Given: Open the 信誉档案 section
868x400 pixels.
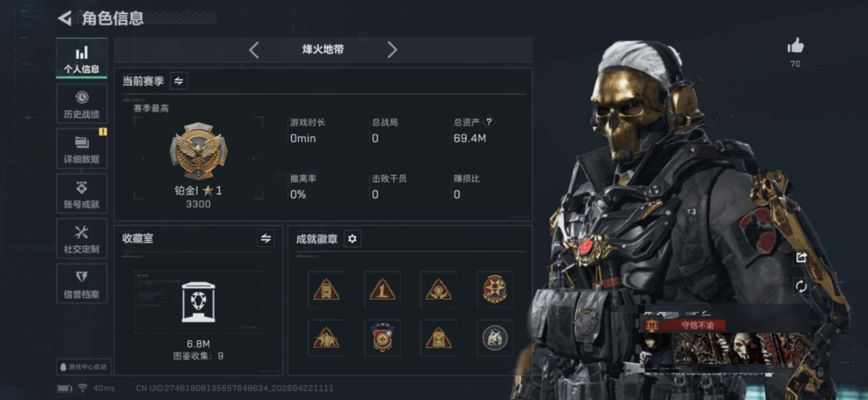Looking at the screenshot, I should [82, 283].
